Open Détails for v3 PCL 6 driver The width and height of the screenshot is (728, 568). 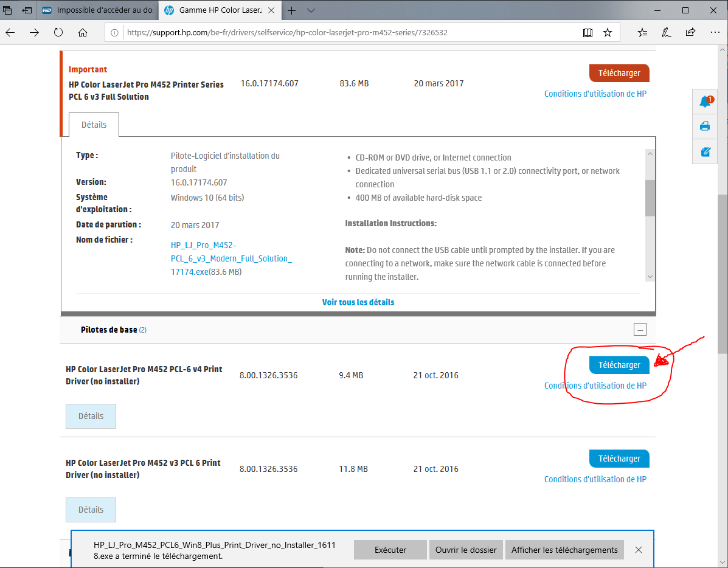91,510
